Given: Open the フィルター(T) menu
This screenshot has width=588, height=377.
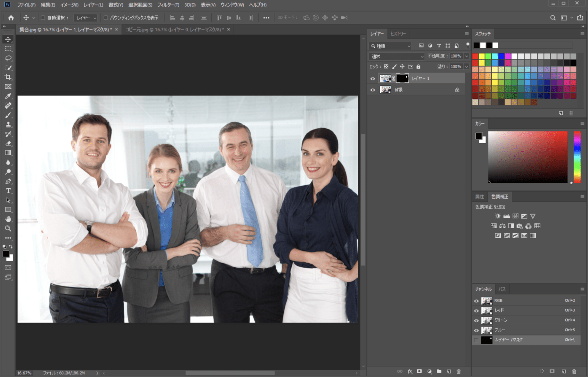Looking at the screenshot, I should pos(168,5).
